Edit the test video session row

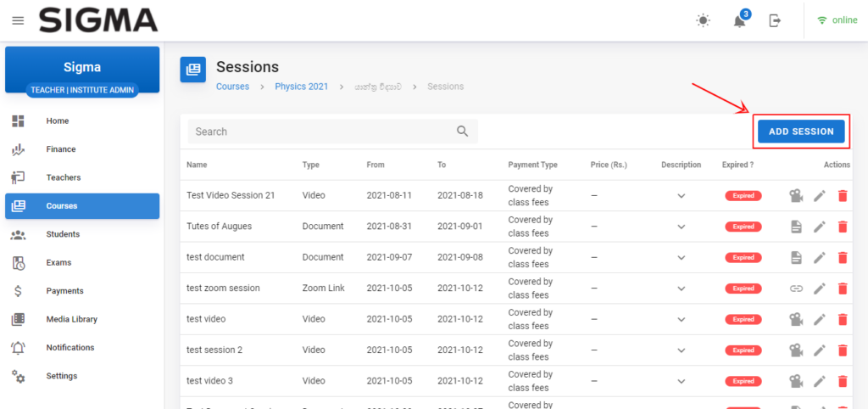820,320
